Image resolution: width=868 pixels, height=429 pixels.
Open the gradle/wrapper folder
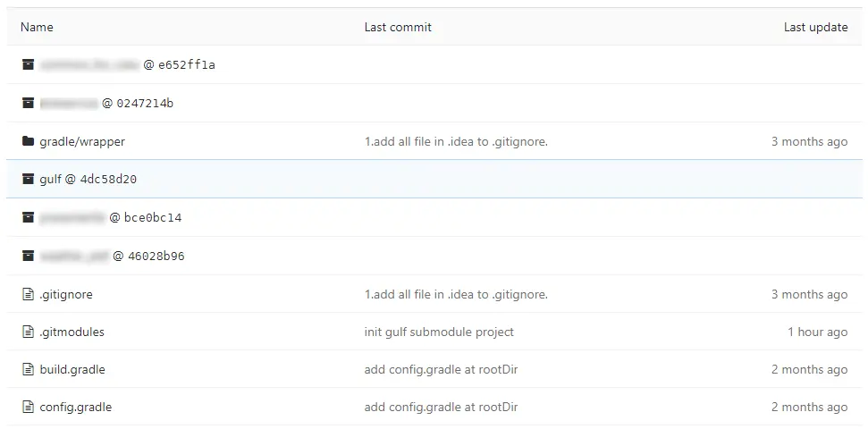point(82,141)
